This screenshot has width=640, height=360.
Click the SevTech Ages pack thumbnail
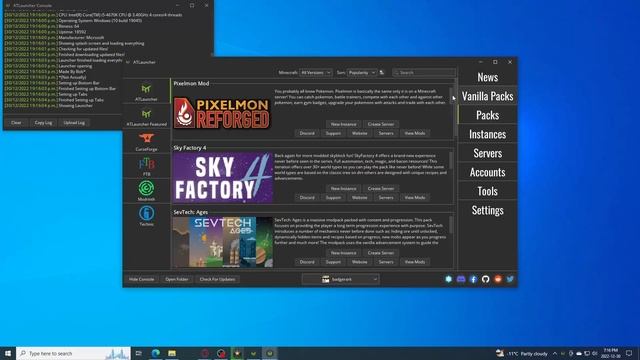tap(222, 242)
